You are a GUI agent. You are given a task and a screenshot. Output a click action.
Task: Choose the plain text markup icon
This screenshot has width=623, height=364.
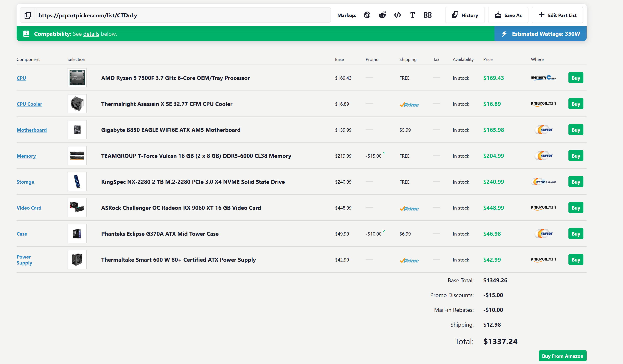(x=412, y=15)
